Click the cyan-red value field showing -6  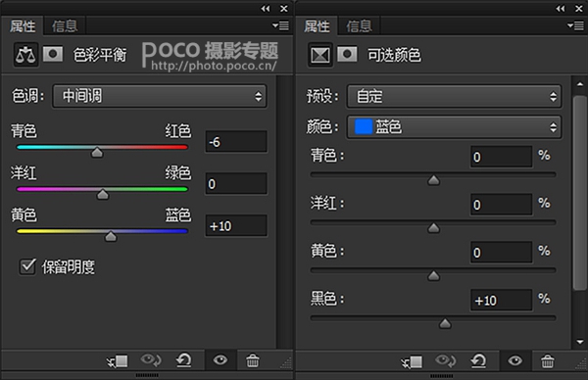(x=236, y=142)
